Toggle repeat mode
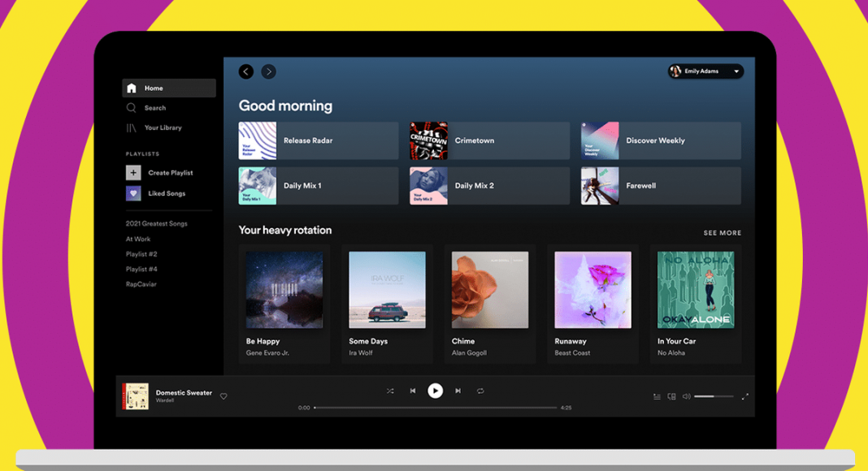Screen dimensions: 868x471 (480, 391)
